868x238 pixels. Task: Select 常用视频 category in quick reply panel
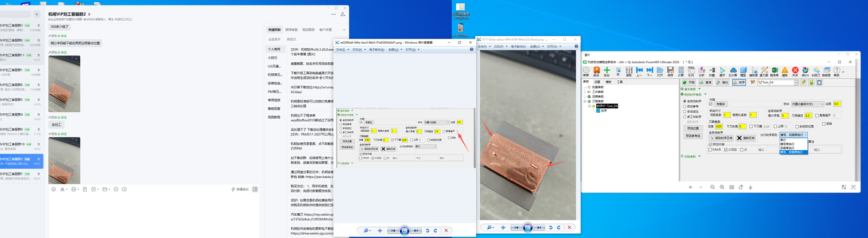(x=274, y=100)
